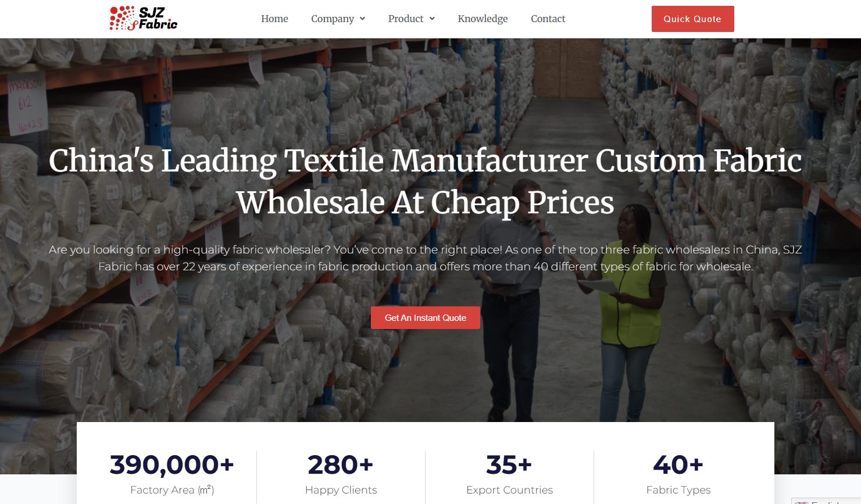The width and height of the screenshot is (861, 504).
Task: Click the UK flag icon
Action: pyautogui.click(x=802, y=502)
